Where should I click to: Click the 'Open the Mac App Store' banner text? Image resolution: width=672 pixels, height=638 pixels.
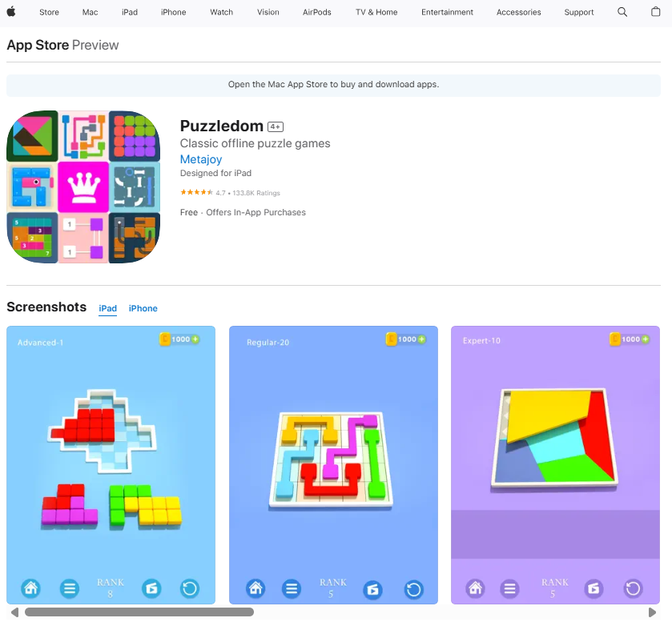coord(333,84)
